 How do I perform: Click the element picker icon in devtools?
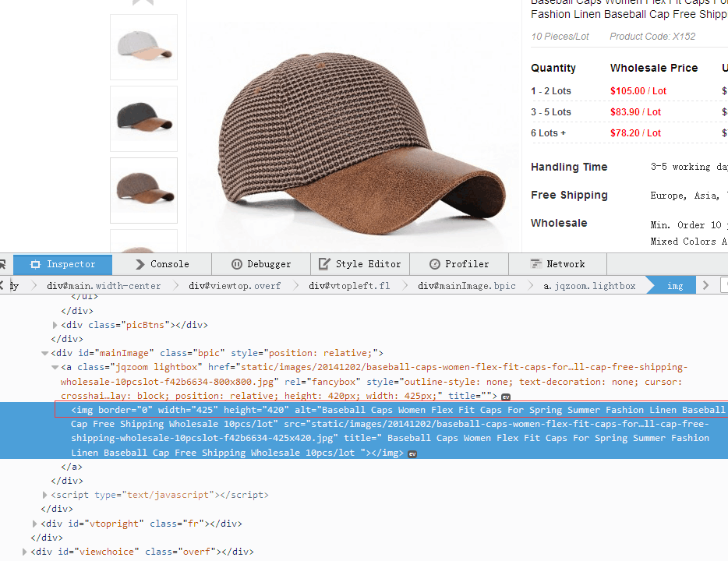[3, 264]
